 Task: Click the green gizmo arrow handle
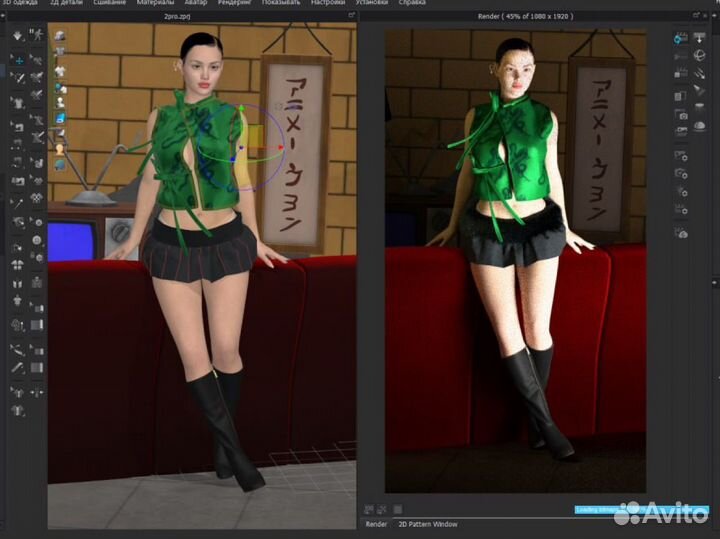coord(242,108)
